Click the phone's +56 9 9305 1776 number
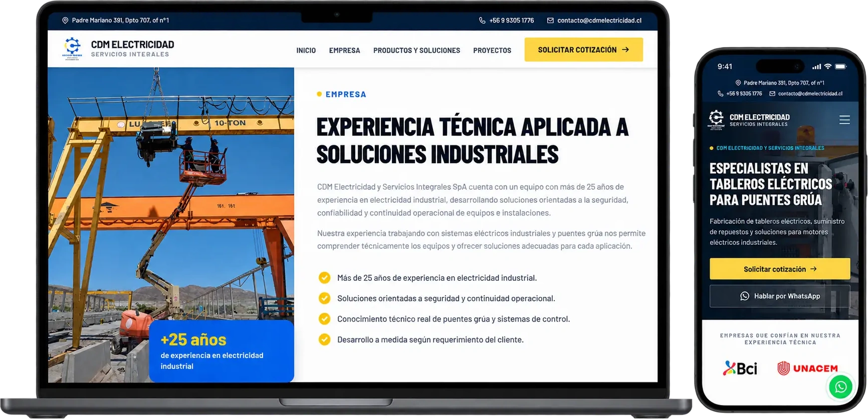 click(x=744, y=94)
